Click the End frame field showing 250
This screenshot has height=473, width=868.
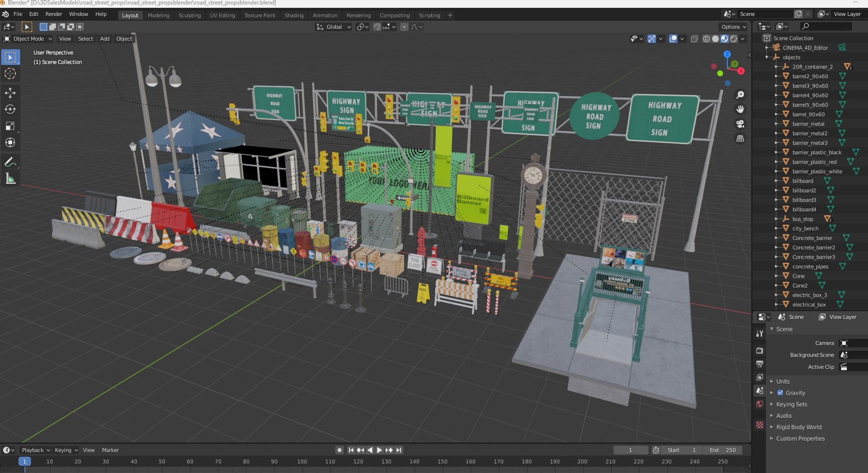tap(723, 450)
